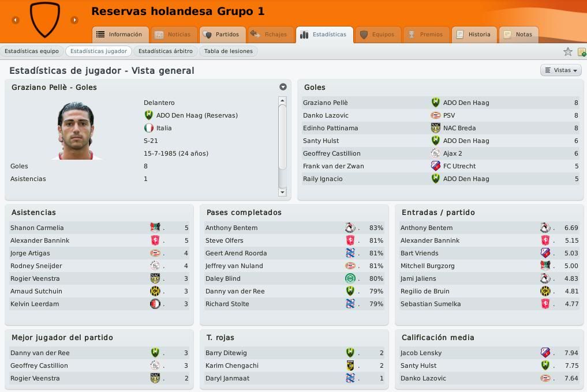587x392 pixels.
Task: Click Graziano Pellè player photo
Action: coord(76,130)
